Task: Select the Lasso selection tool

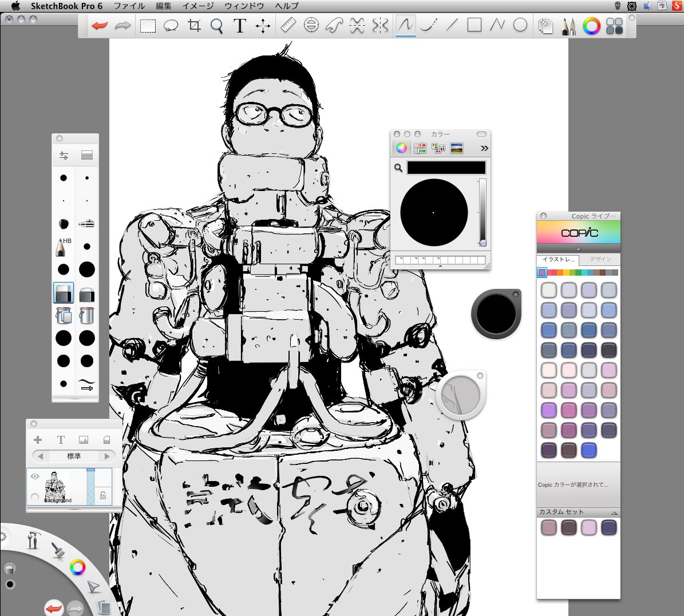Action: coord(171,26)
